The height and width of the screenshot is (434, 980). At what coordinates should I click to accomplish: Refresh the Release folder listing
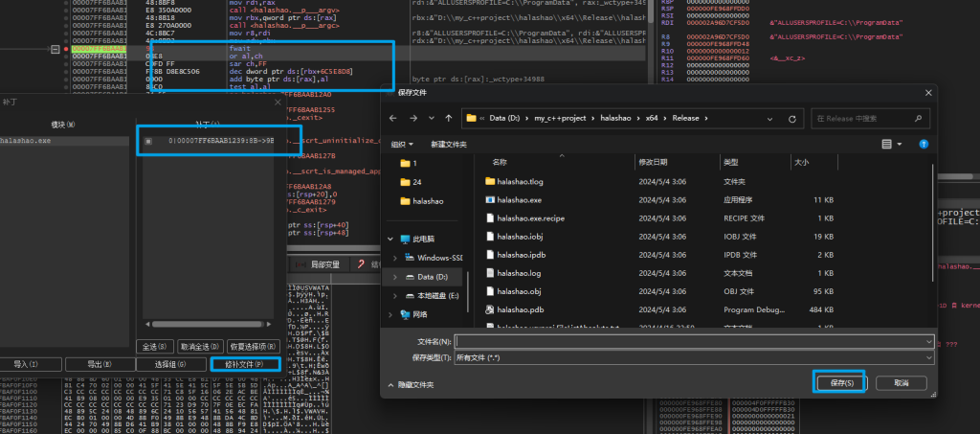(792, 119)
